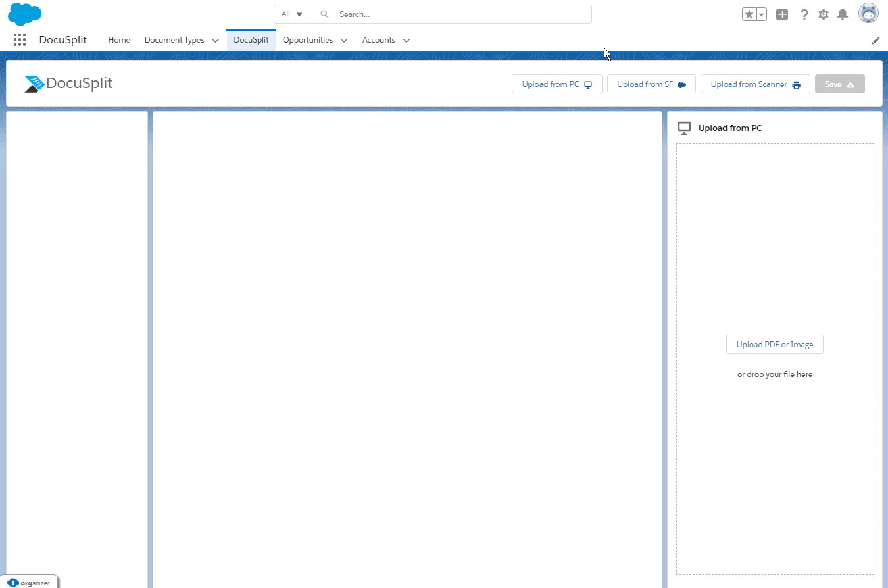Open the All search scope dropdown
The image size is (888, 588).
[291, 14]
